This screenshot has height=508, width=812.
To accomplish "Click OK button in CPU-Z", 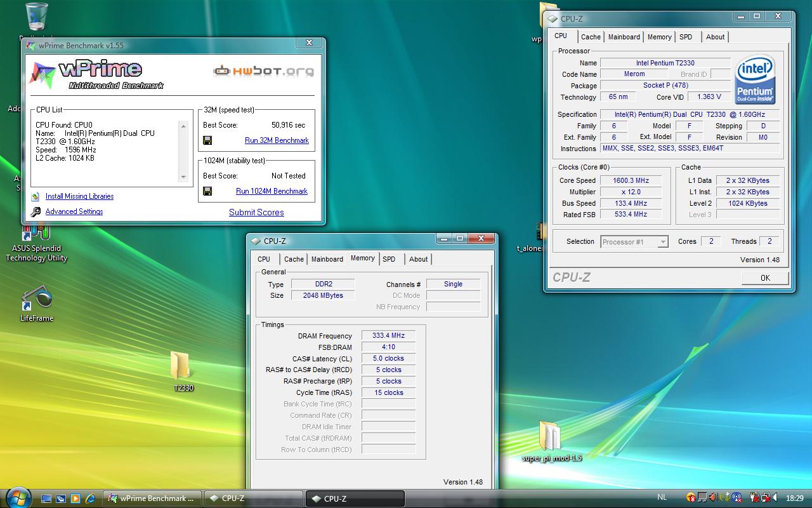I will click(x=765, y=277).
